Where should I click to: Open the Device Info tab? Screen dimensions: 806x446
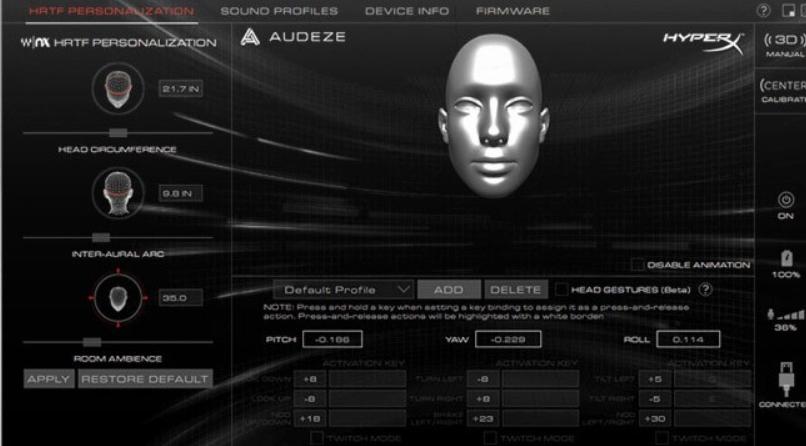[407, 11]
